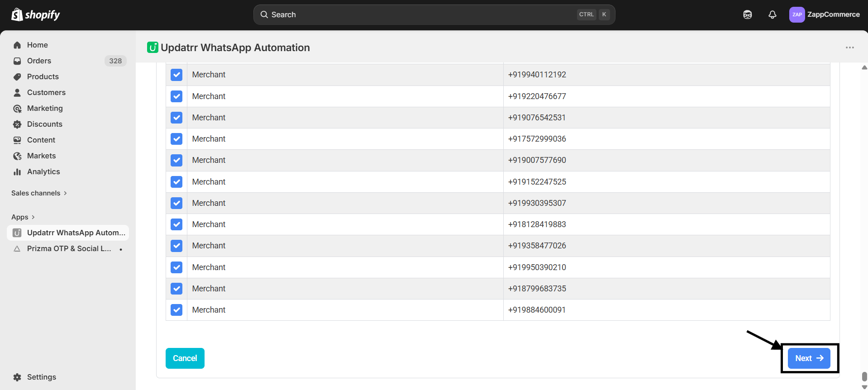Open the three-dot app options menu
Viewport: 868px width, 390px height.
(849, 48)
